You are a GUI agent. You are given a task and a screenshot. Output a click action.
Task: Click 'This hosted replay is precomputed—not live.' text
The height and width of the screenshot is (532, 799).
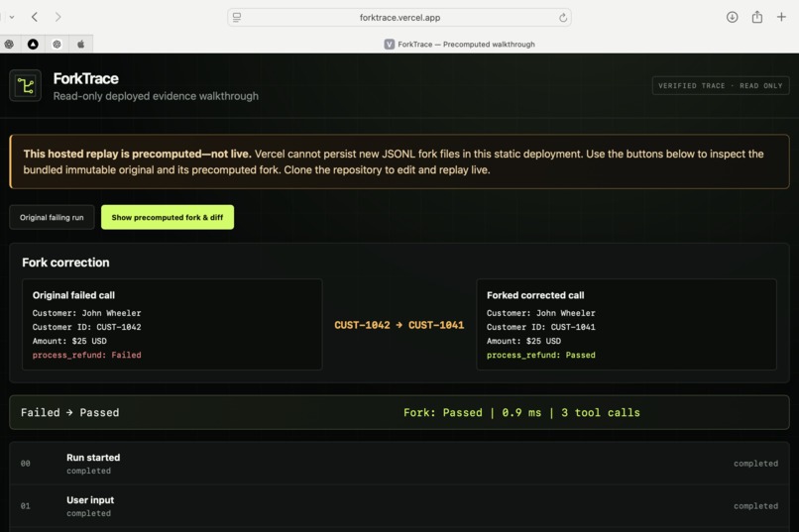[x=137, y=154]
